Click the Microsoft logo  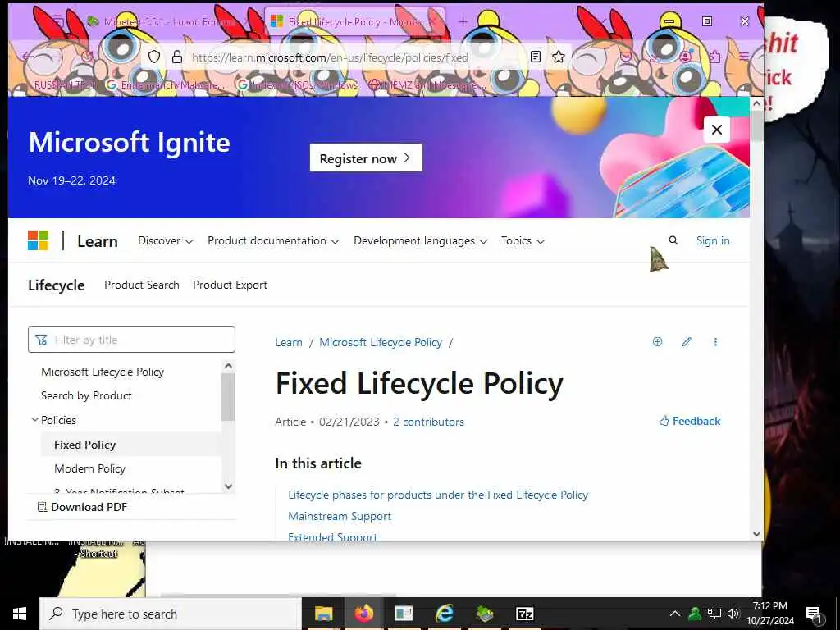pos(38,240)
